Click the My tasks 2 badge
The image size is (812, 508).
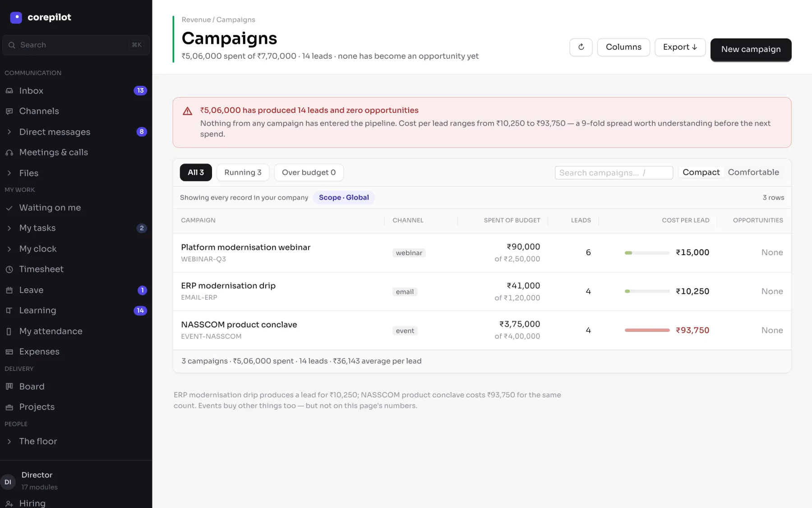(x=142, y=228)
